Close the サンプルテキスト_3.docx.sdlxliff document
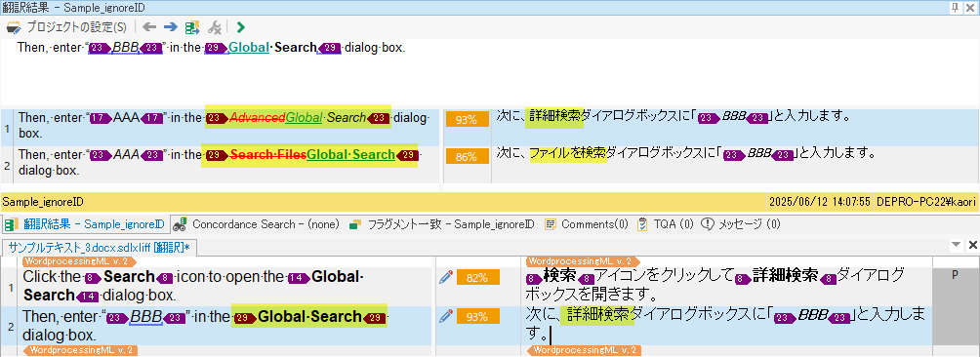 972,245
